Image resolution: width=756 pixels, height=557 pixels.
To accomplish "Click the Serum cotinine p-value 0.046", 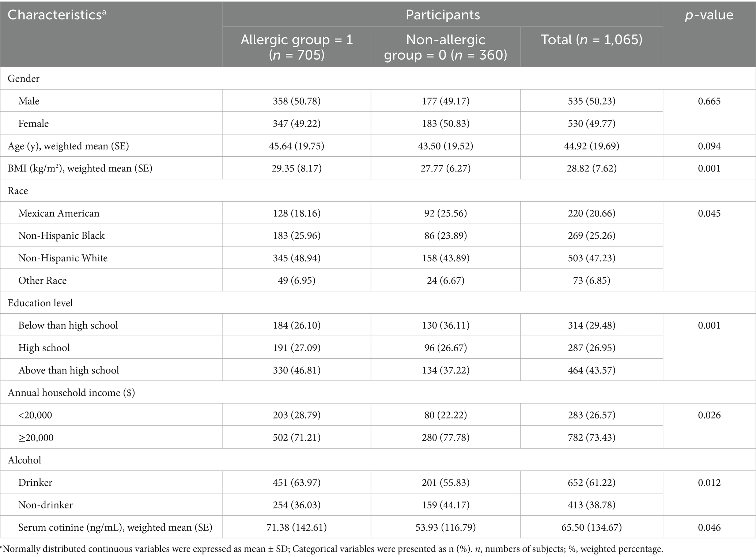I will tap(709, 527).
